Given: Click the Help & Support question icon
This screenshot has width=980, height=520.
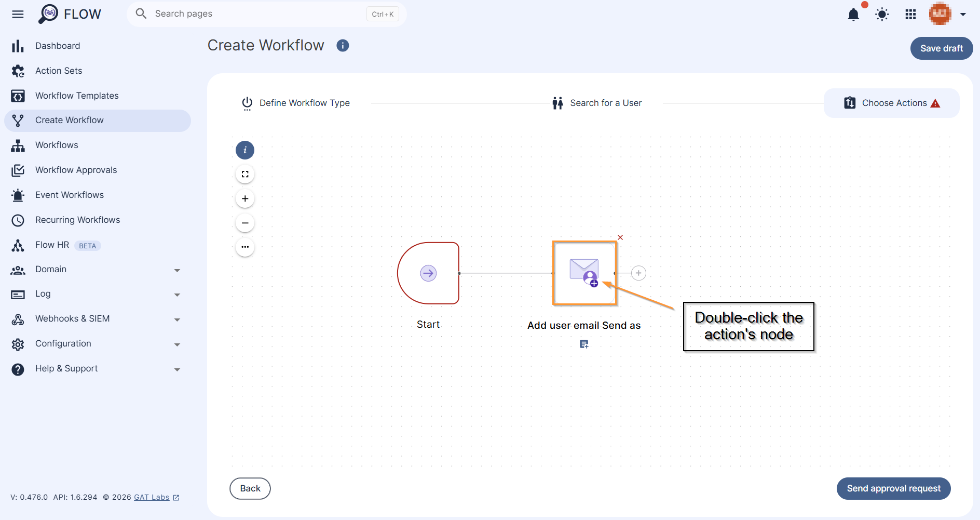Looking at the screenshot, I should point(18,369).
